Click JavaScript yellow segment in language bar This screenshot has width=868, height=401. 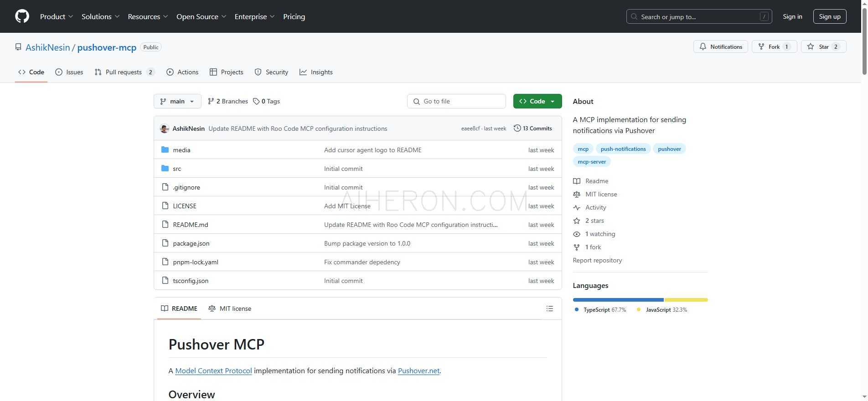click(686, 300)
